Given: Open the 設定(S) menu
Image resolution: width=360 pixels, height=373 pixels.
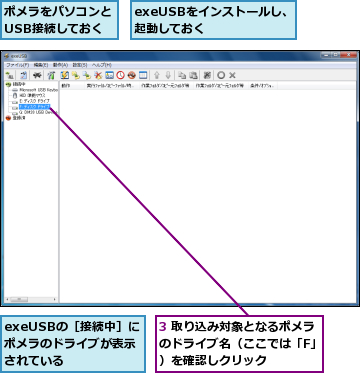Looking at the screenshot, I should click(80, 65).
